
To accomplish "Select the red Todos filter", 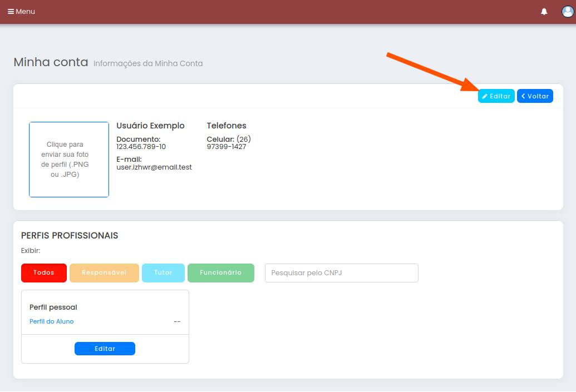I will pyautogui.click(x=44, y=273).
